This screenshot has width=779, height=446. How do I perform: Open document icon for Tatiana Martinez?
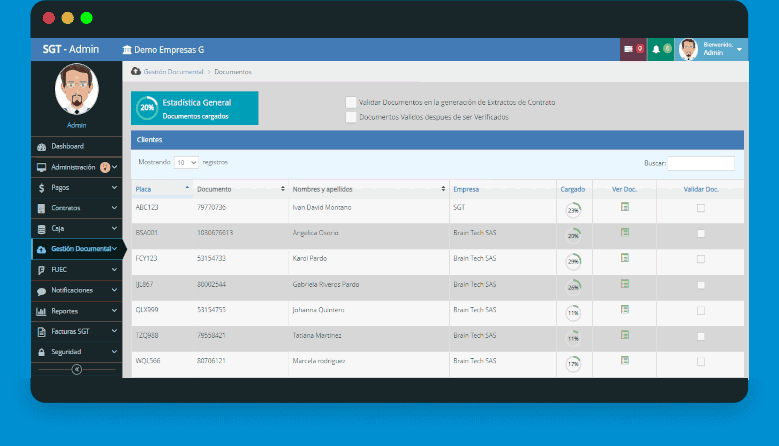click(x=624, y=334)
